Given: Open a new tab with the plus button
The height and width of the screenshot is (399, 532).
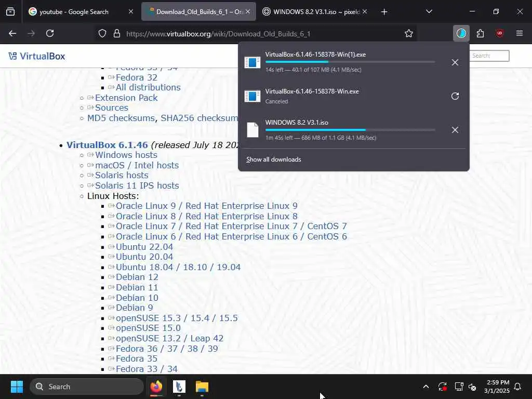Looking at the screenshot, I should coord(384,12).
